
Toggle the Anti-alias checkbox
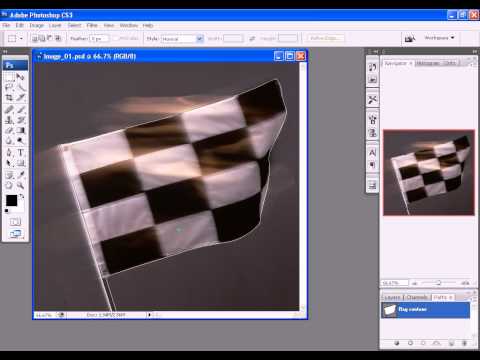[116, 39]
